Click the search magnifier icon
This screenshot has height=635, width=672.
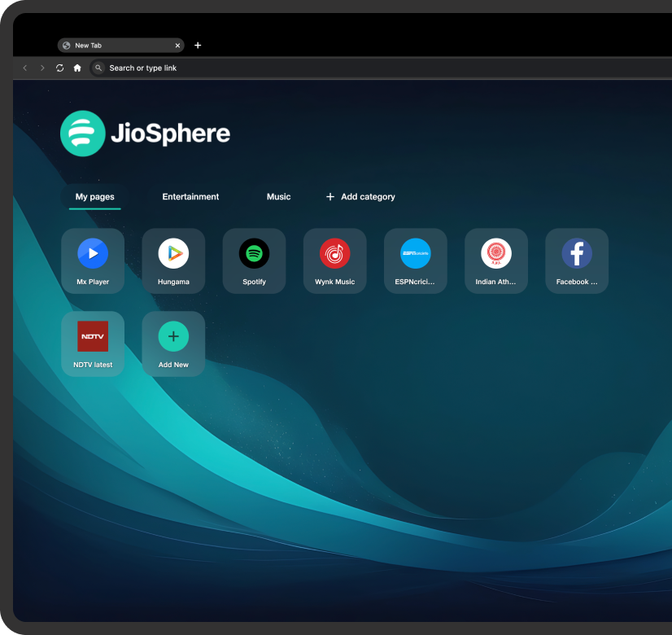(98, 68)
